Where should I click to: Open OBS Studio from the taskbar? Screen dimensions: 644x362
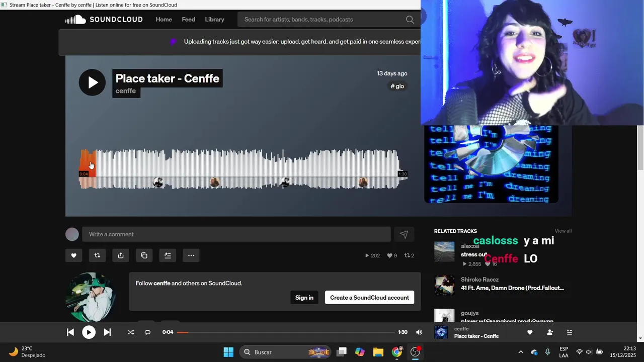(415, 352)
